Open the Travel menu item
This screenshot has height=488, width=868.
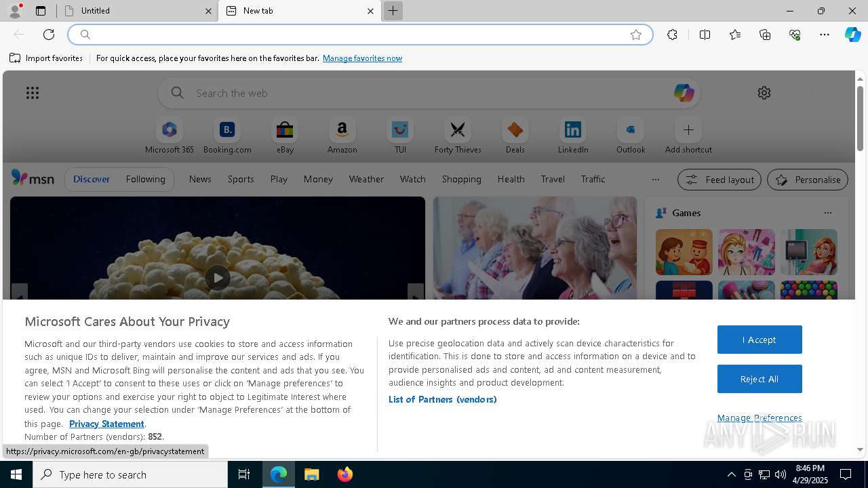553,179
